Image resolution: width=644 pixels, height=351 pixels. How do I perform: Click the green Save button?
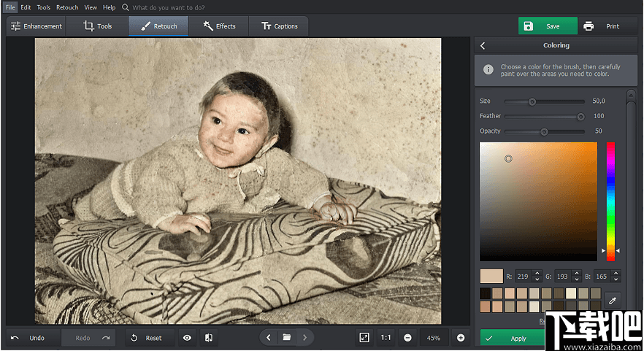pos(547,26)
